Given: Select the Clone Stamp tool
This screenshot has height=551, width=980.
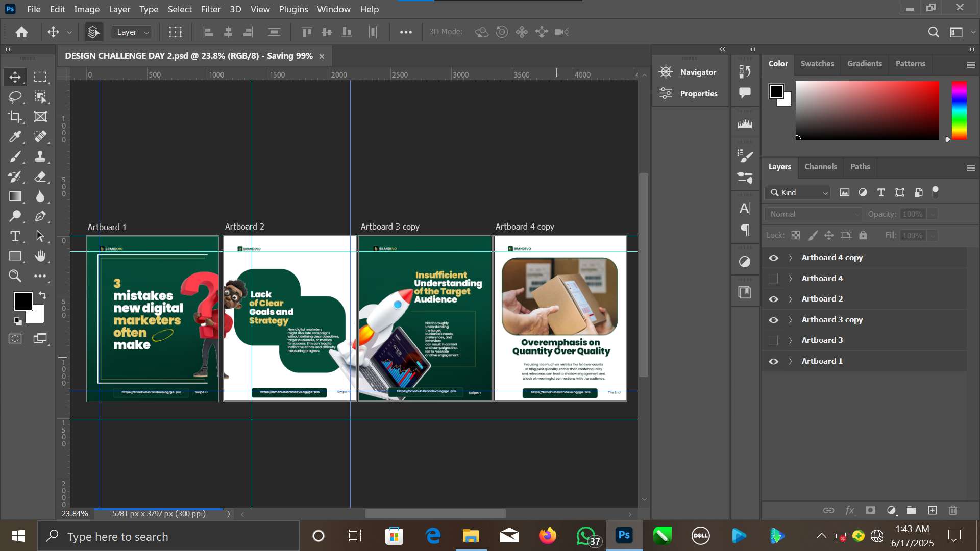Looking at the screenshot, I should 40,157.
